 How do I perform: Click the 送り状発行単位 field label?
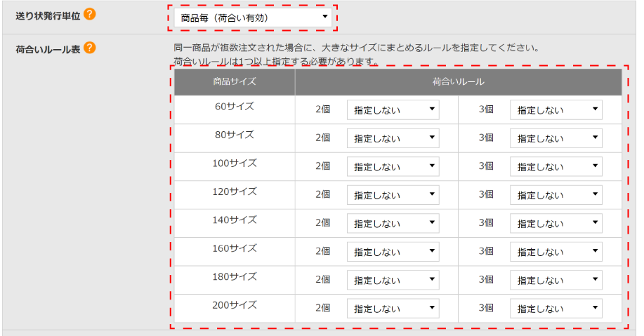[48, 16]
